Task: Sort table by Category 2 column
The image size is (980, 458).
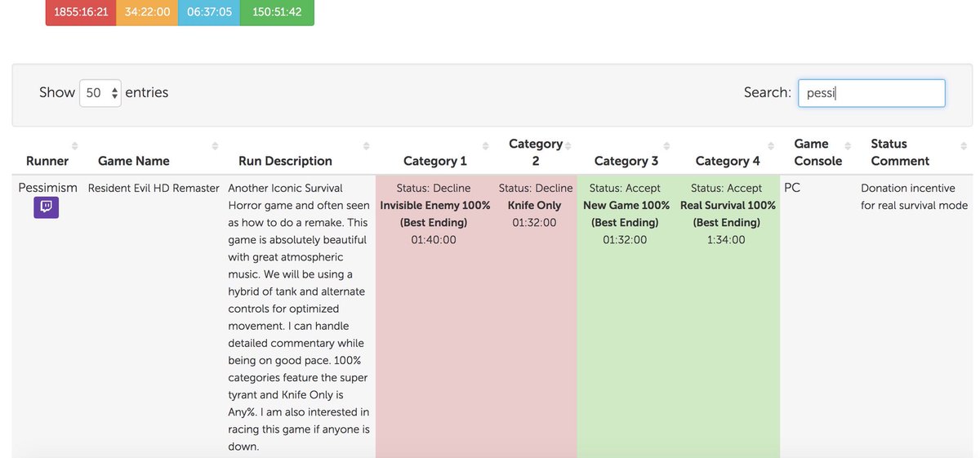Action: [x=536, y=153]
